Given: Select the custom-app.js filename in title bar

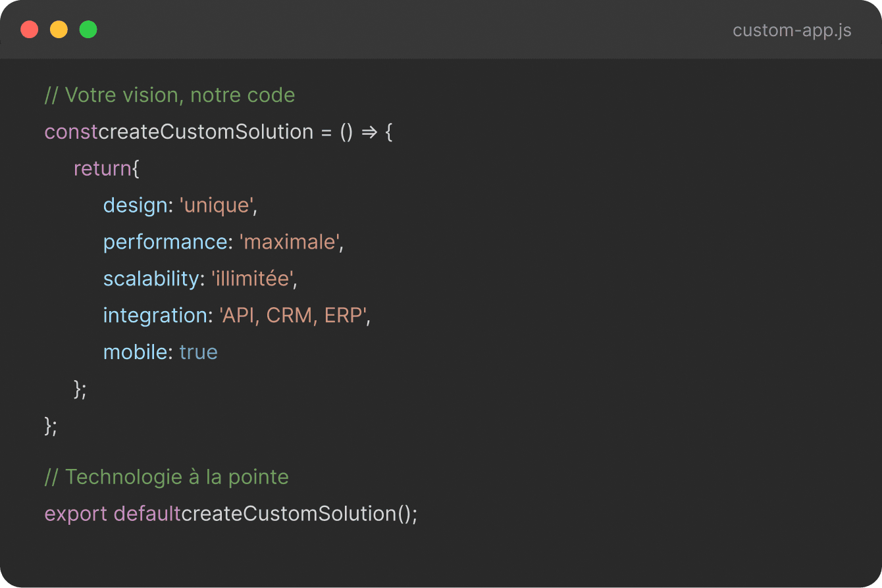Looking at the screenshot, I should pos(792,30).
